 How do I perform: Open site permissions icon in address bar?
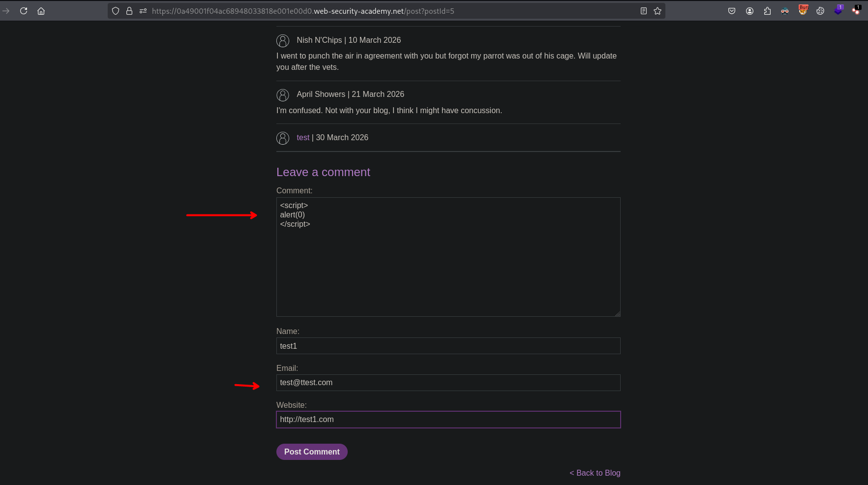pyautogui.click(x=143, y=11)
